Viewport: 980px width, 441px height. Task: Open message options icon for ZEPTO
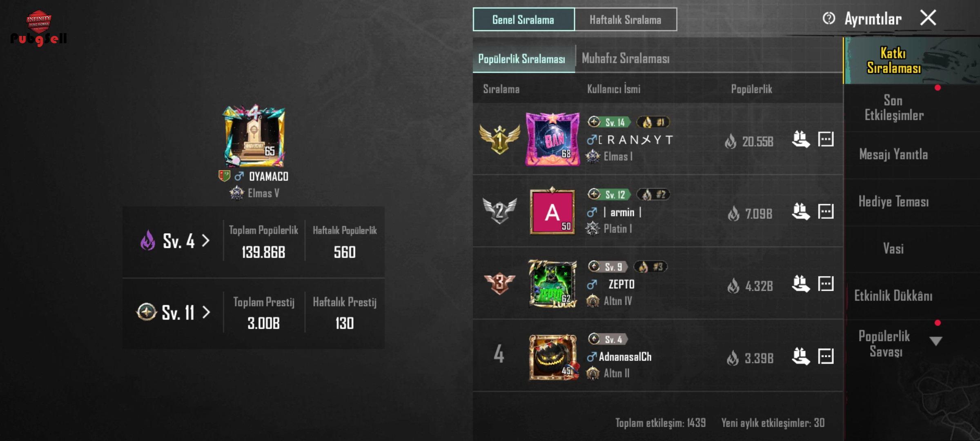click(826, 284)
